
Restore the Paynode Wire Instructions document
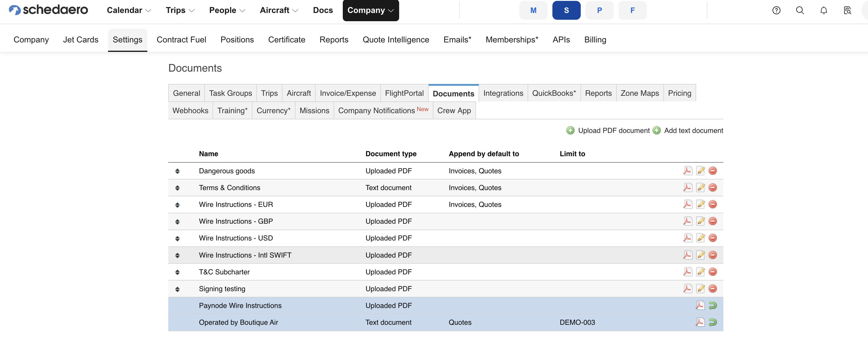[x=713, y=306]
